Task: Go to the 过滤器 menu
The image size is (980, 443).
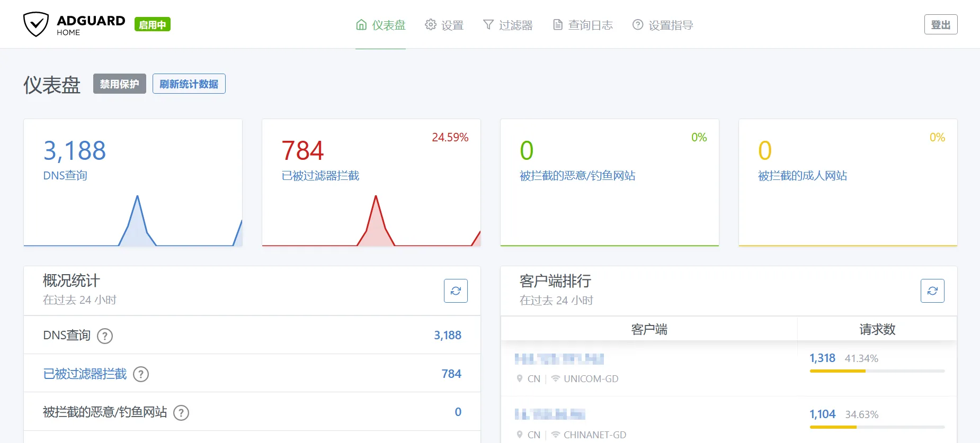Action: pyautogui.click(x=507, y=25)
